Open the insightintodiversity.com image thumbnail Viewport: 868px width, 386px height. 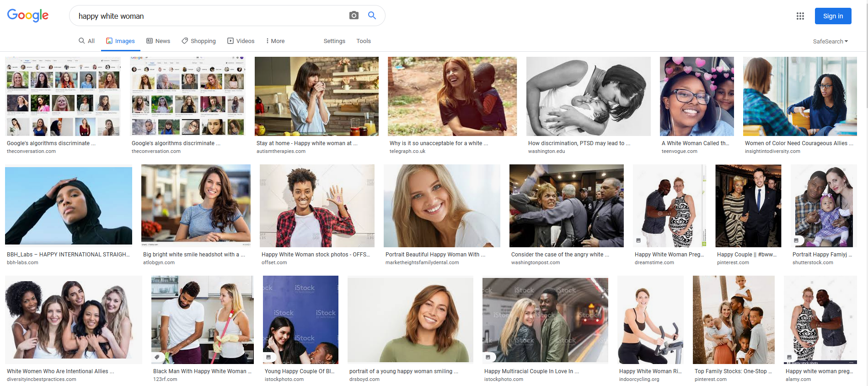(800, 96)
